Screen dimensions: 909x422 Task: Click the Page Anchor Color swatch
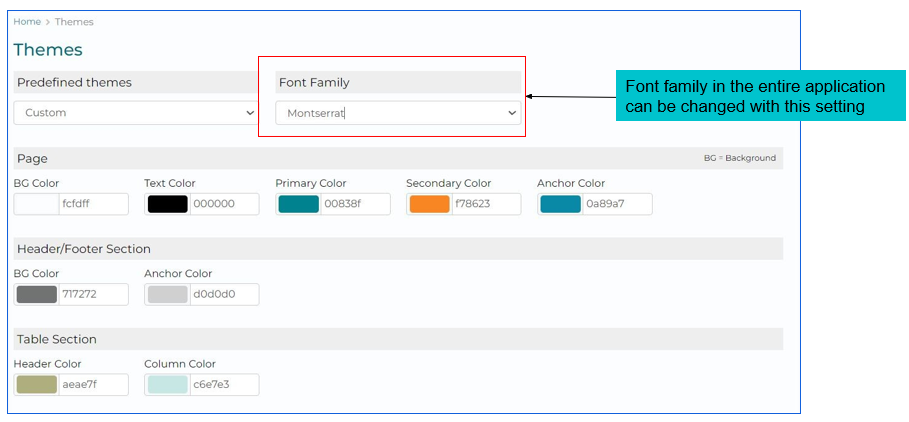(x=560, y=204)
